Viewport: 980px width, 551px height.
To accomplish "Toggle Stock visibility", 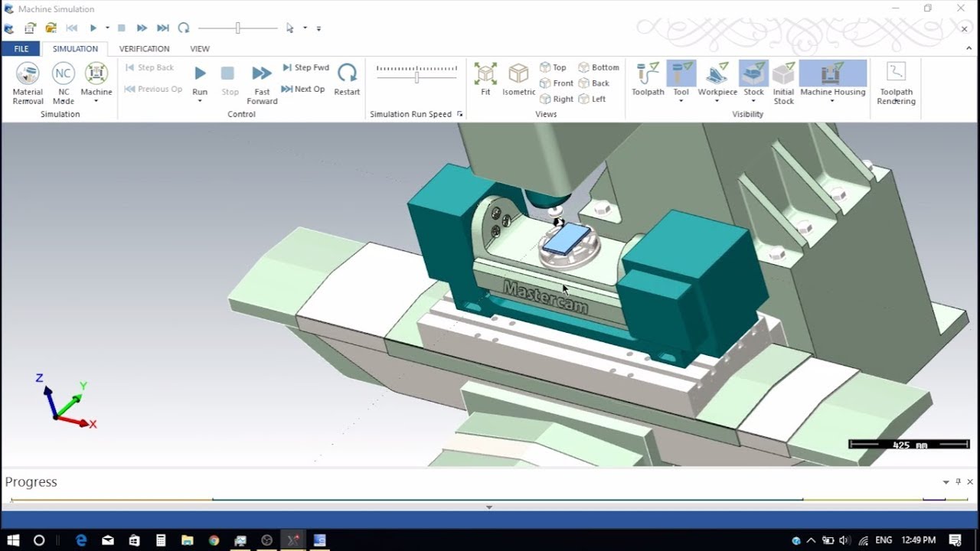I will 753,78.
